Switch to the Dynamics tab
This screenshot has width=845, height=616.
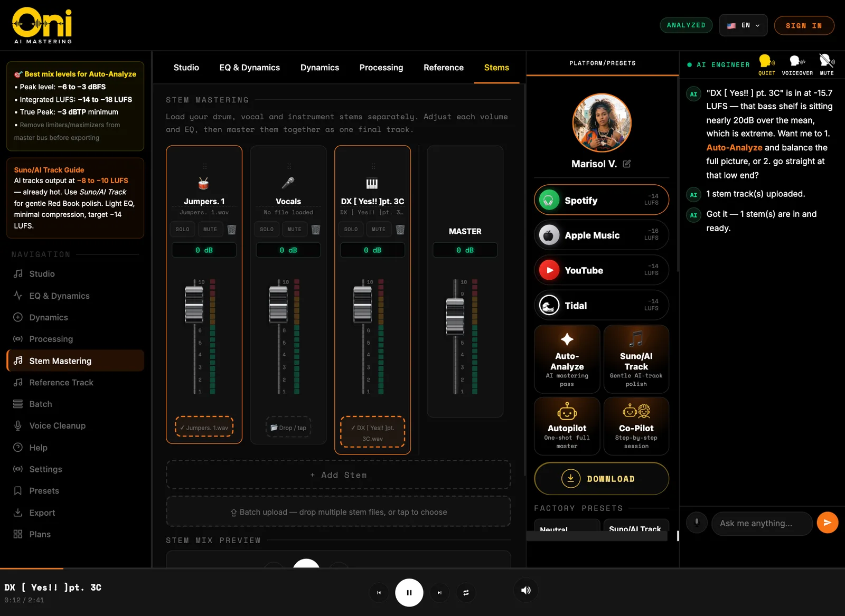coord(320,68)
